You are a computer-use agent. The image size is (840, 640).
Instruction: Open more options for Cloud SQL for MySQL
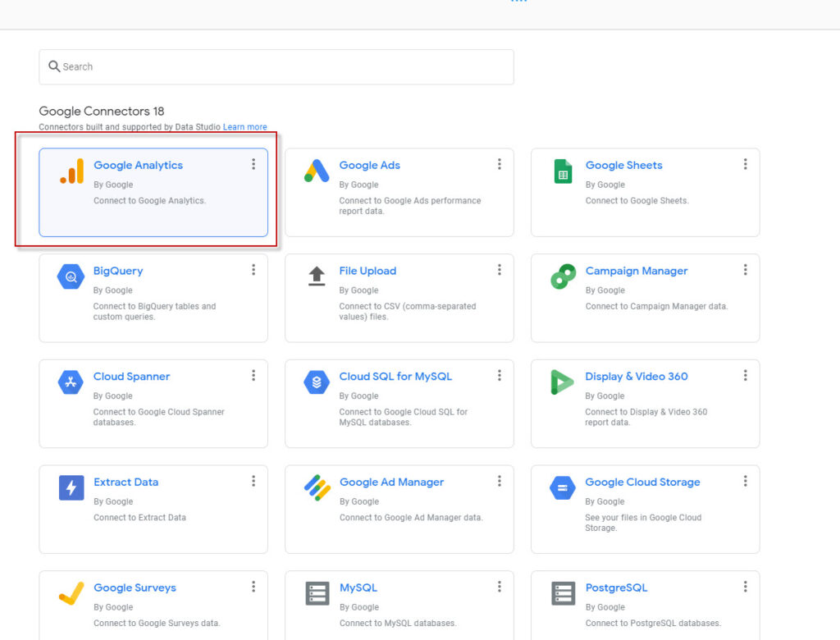[500, 375]
